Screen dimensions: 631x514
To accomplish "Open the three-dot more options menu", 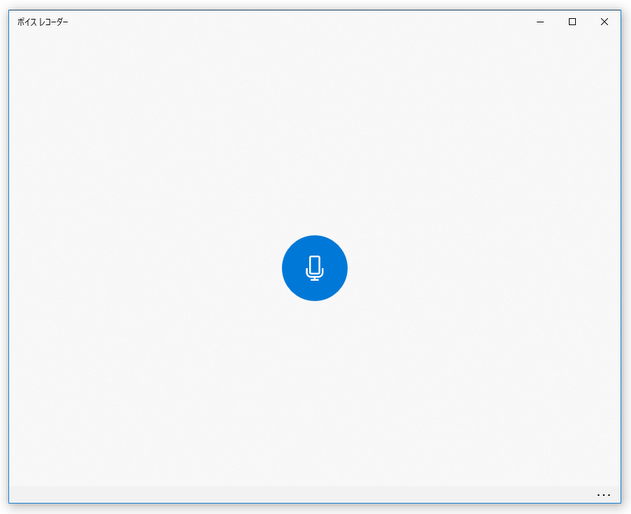I will point(603,495).
